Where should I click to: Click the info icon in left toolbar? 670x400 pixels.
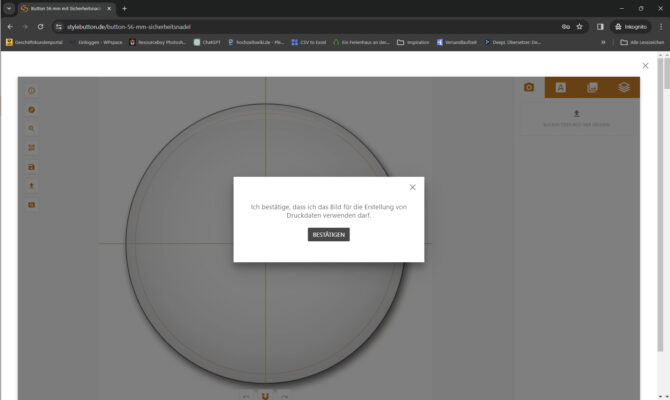click(32, 91)
